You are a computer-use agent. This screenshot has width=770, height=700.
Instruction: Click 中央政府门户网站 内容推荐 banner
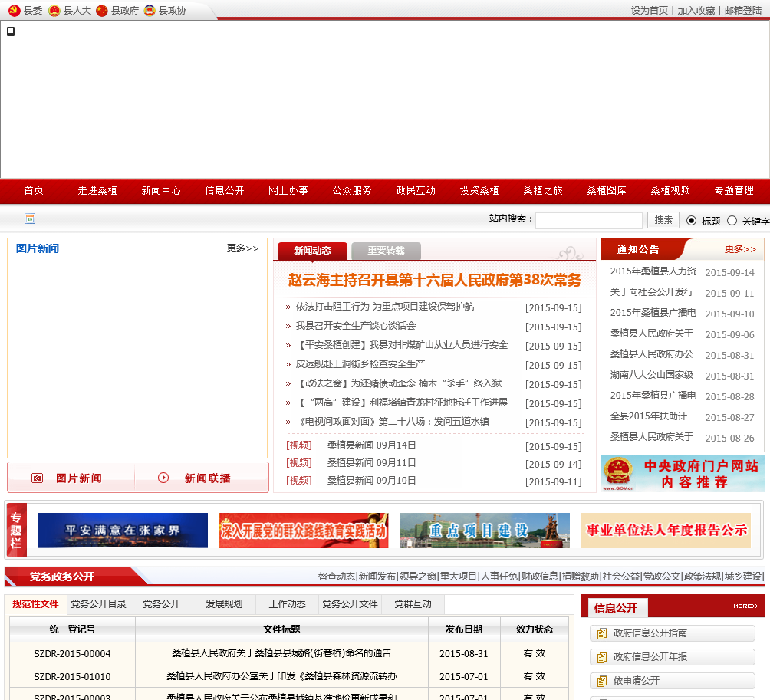pyautogui.click(x=683, y=474)
